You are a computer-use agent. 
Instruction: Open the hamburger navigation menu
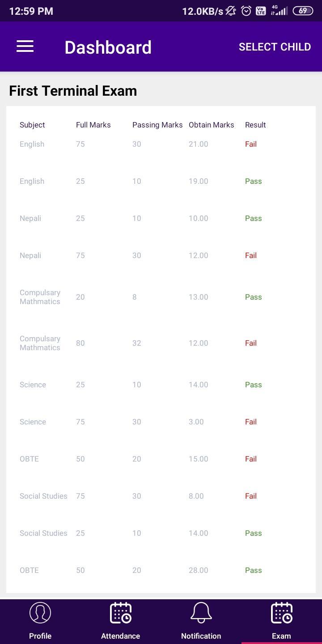[x=25, y=47]
